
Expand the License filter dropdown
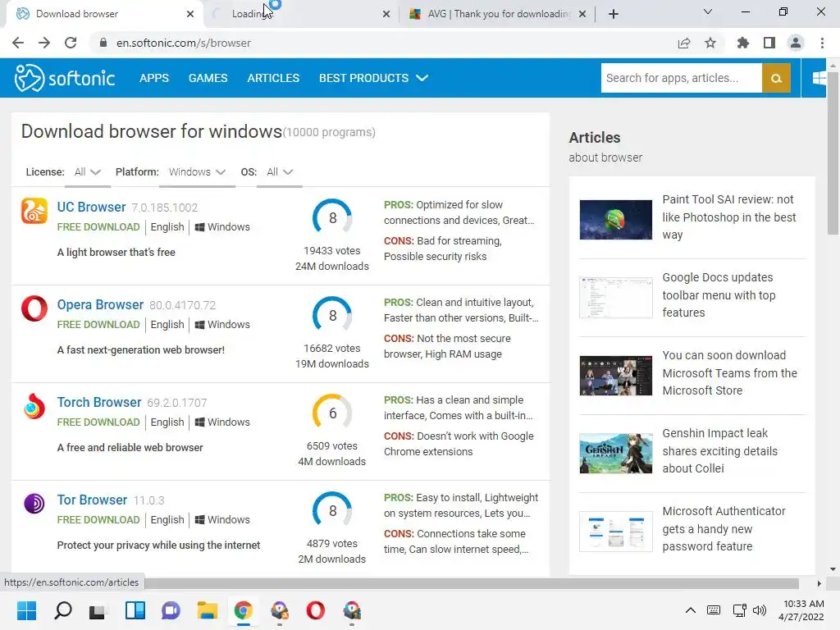(87, 172)
